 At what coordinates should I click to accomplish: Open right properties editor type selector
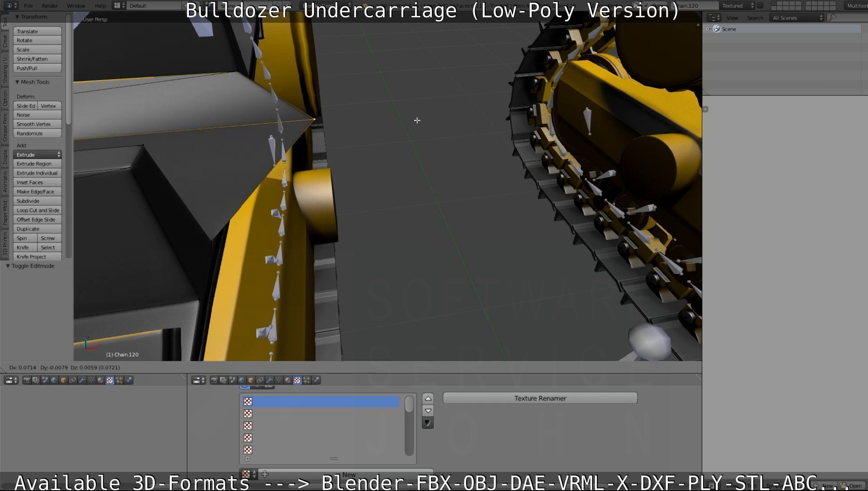point(198,380)
